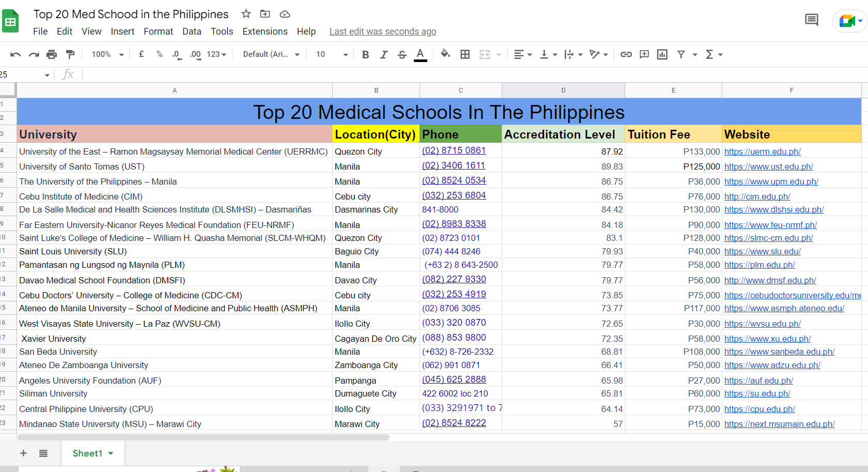Screen dimensions: 868x472
Task: Toggle italic formatting
Action: (x=383, y=54)
